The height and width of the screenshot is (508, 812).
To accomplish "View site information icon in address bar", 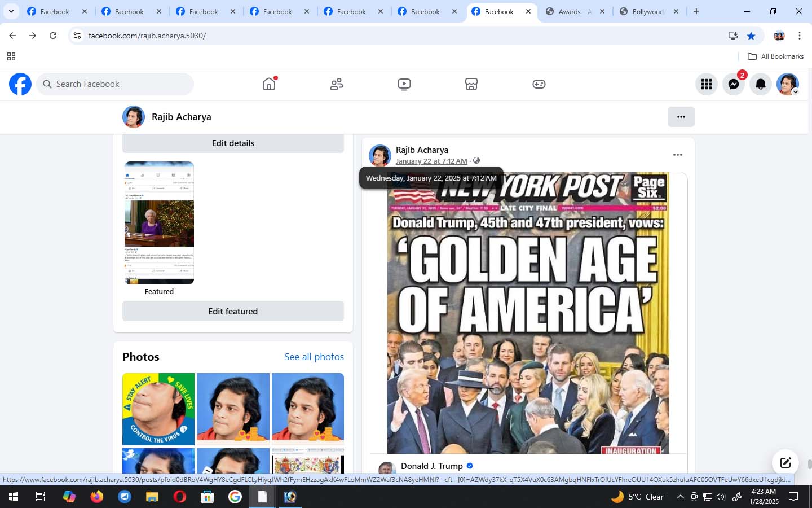I will (77, 36).
